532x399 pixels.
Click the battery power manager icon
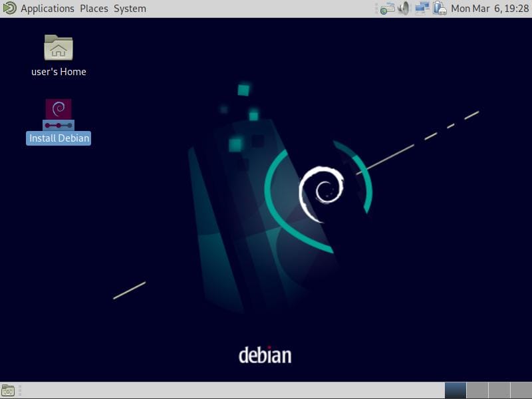(439, 9)
